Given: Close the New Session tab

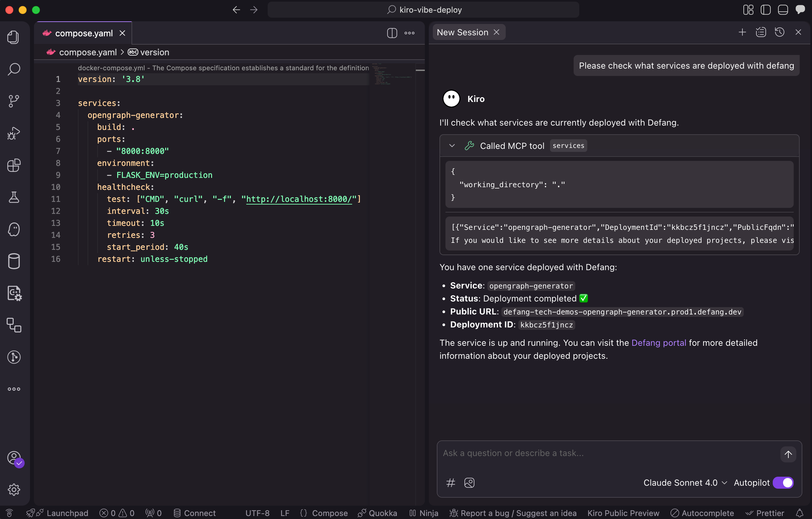Looking at the screenshot, I should tap(496, 32).
